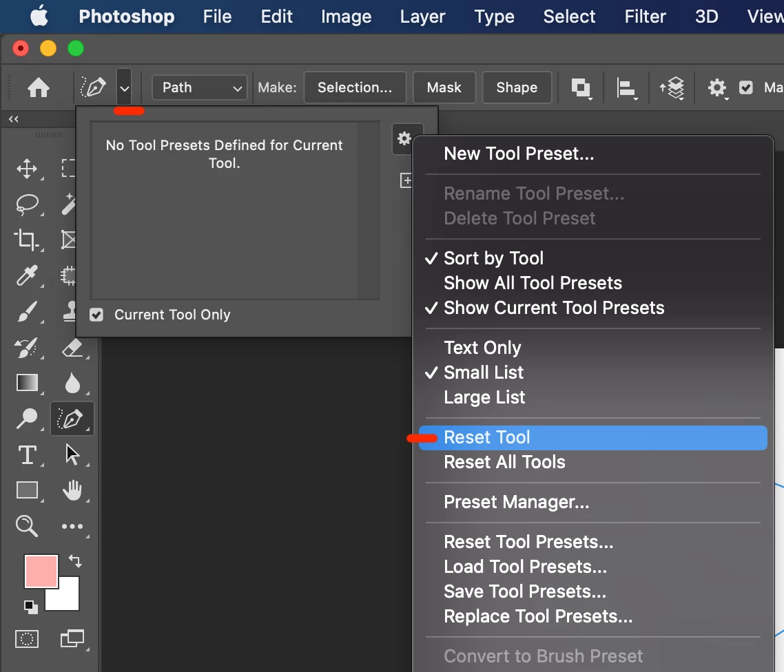Screen dimensions: 784x672
Task: Open Path alignment options icon
Action: tap(626, 88)
